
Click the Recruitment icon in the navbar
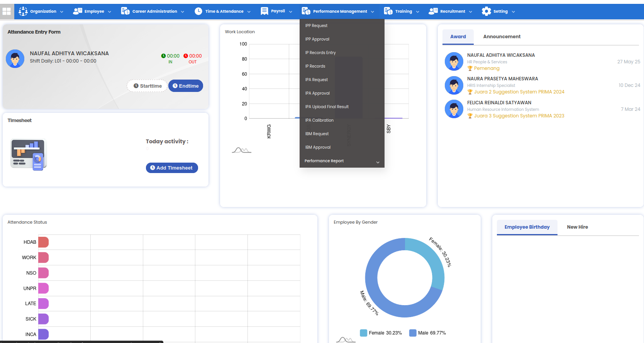click(433, 11)
